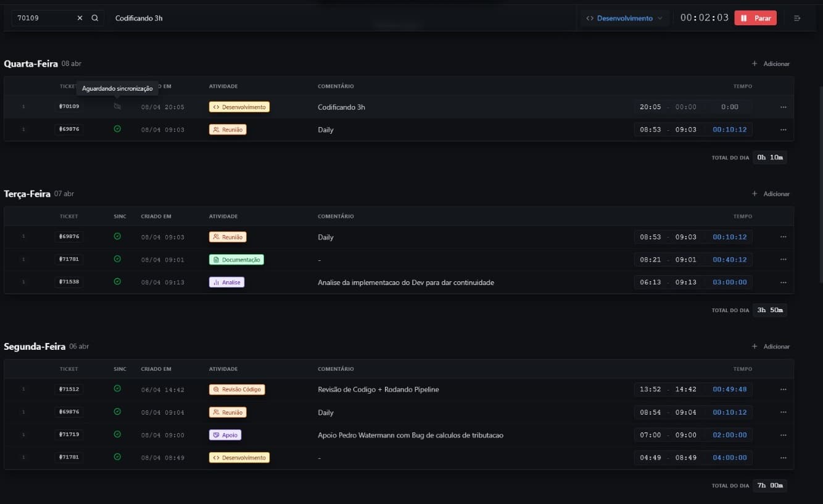Screen dimensions: 823x504
Task: Edit start time 13:52 in Revisão Código row
Action: (650, 390)
